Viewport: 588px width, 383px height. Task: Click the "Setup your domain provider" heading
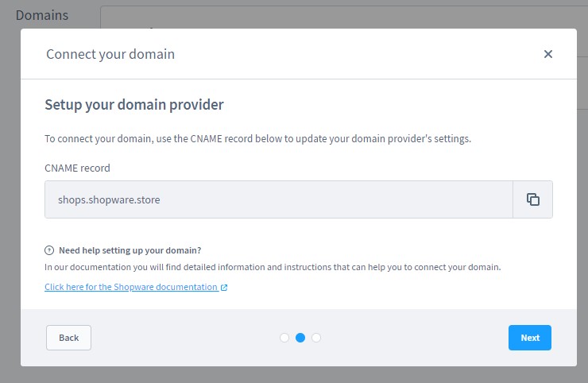pyautogui.click(x=134, y=105)
